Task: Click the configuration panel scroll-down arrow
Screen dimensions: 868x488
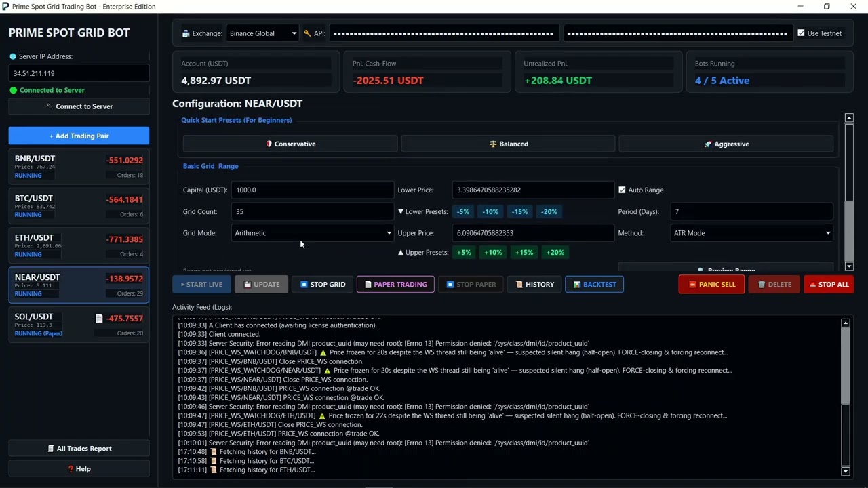Action: [x=849, y=267]
